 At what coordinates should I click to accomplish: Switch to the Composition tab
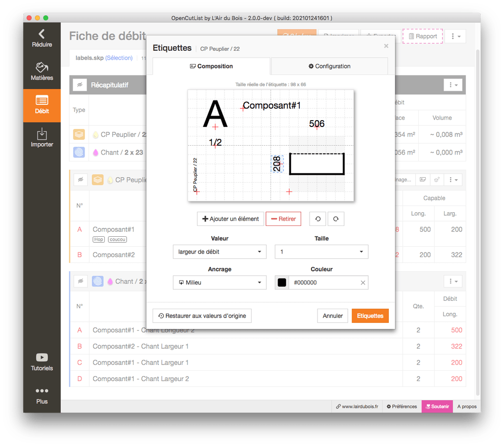click(x=211, y=66)
